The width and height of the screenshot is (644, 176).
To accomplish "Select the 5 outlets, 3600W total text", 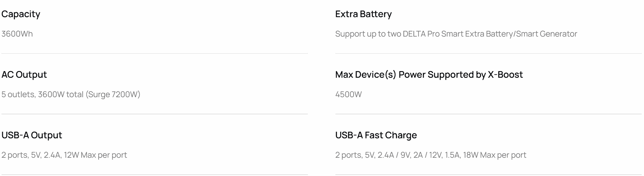I will (x=43, y=95).
